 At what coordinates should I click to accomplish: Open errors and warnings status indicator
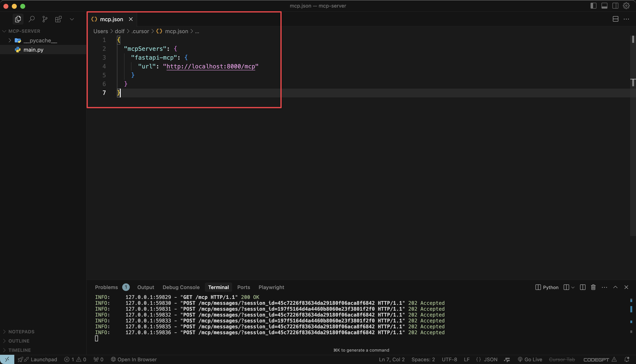pos(75,359)
